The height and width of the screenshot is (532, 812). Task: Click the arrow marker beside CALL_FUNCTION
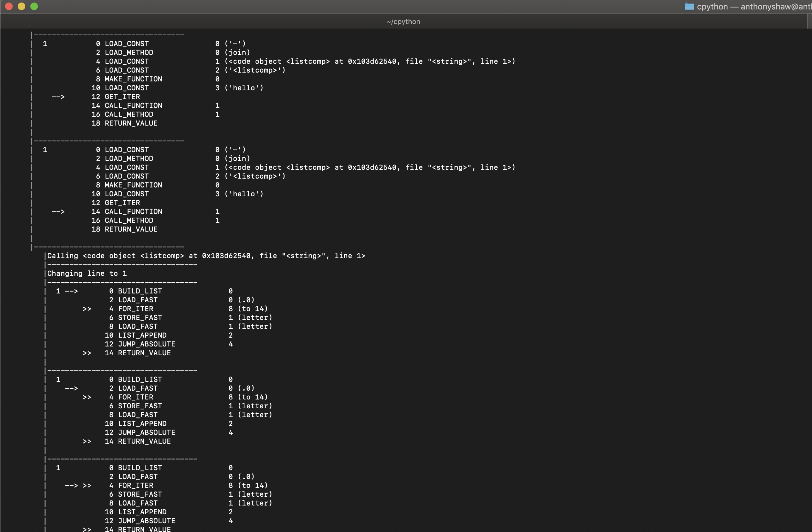58,212
